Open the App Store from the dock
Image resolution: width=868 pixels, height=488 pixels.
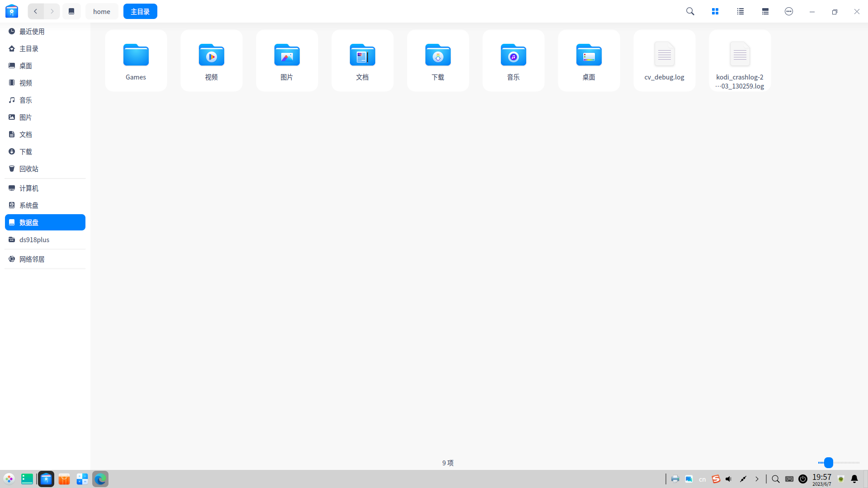click(x=64, y=479)
